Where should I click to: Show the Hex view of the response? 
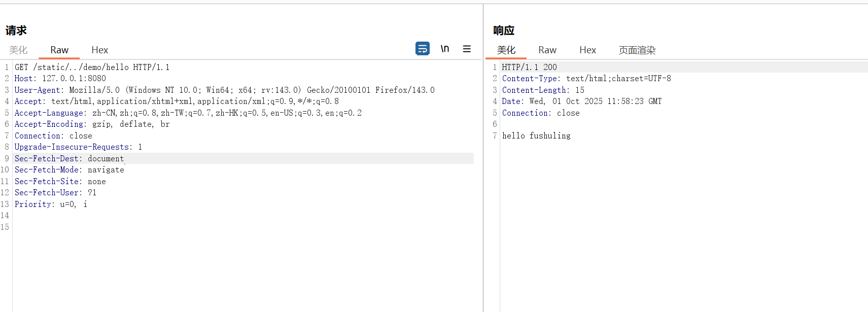pyautogui.click(x=587, y=50)
